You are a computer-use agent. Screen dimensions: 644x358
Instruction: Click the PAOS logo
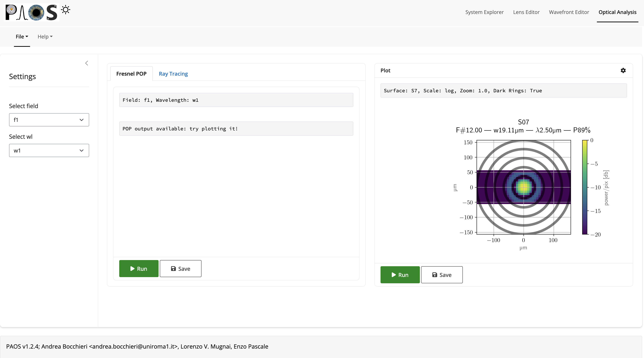(32, 13)
